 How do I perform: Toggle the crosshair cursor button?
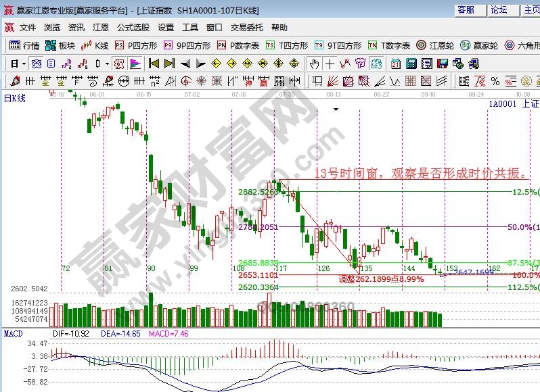tap(330, 64)
